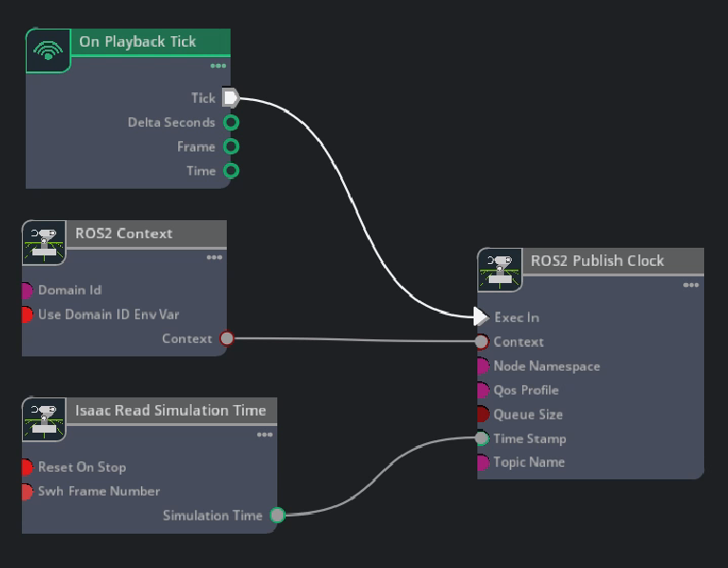Expand the On Playback Tick ellipsis menu
Viewport: 728px width, 568px height.
pos(218,66)
